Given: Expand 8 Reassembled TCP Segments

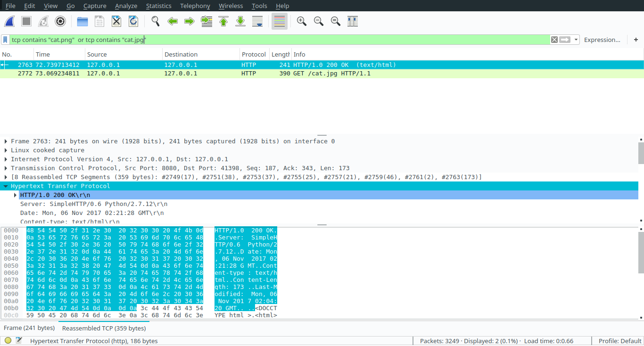Looking at the screenshot, I should pos(6,177).
